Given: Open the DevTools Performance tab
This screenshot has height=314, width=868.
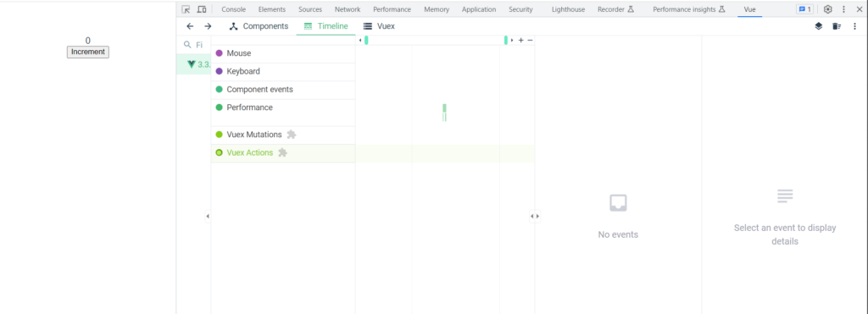Looking at the screenshot, I should click(x=392, y=9).
